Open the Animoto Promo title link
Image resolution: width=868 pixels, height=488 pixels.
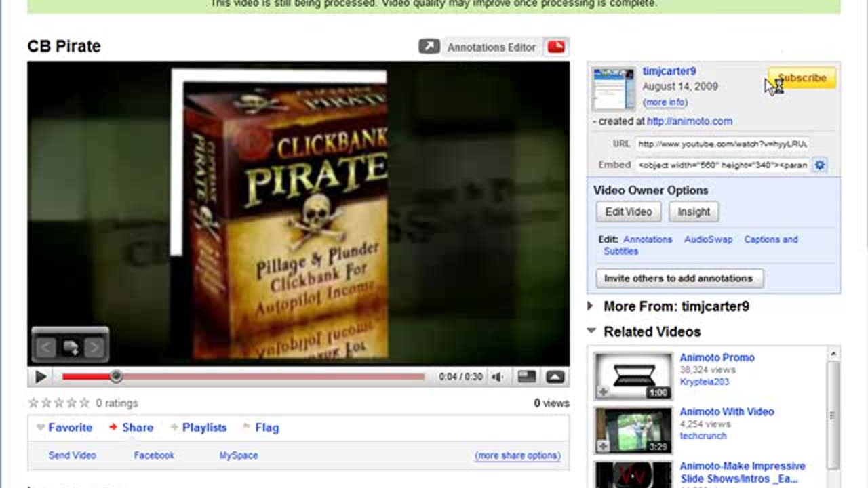point(717,358)
